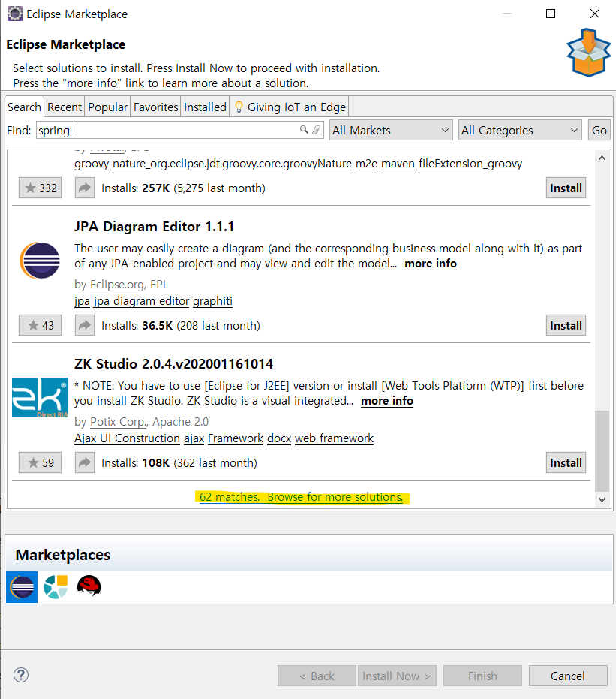
Task: Share the ZK Studio entry
Action: tap(85, 462)
